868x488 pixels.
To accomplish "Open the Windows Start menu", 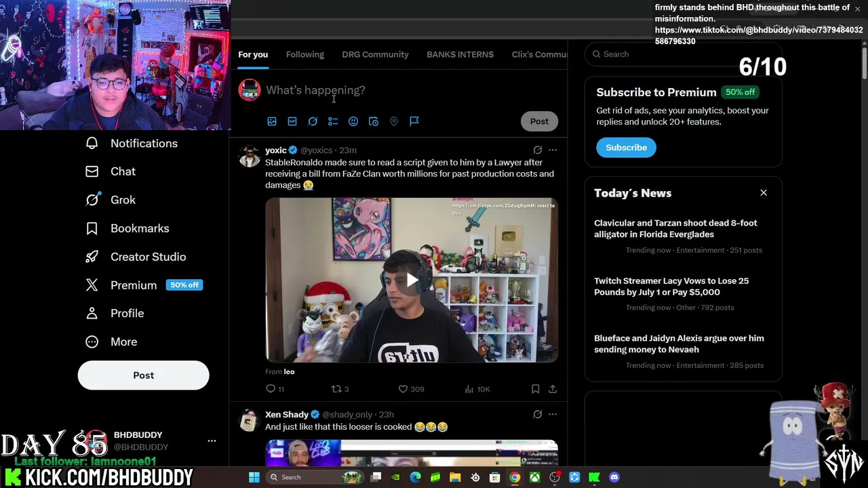I will pos(254,477).
